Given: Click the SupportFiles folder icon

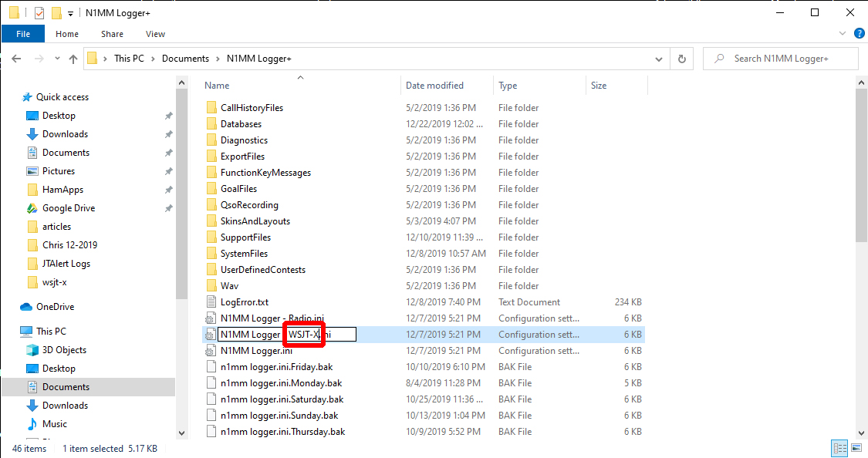Looking at the screenshot, I should (x=211, y=237).
